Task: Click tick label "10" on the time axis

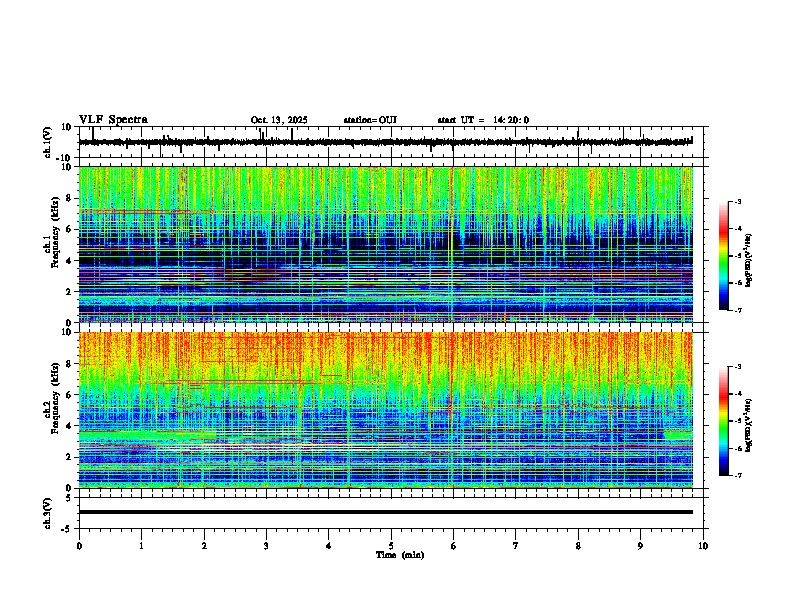Action: pyautogui.click(x=703, y=546)
